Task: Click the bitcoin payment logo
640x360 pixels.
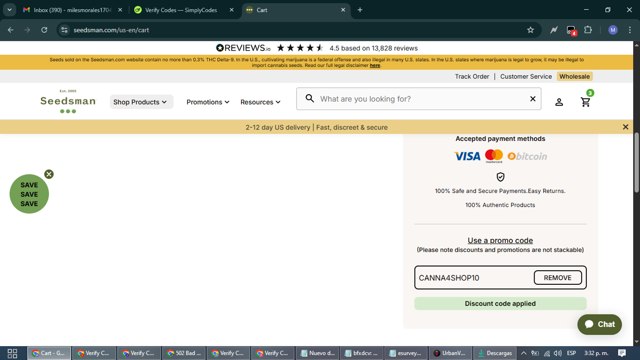Action: tap(527, 156)
